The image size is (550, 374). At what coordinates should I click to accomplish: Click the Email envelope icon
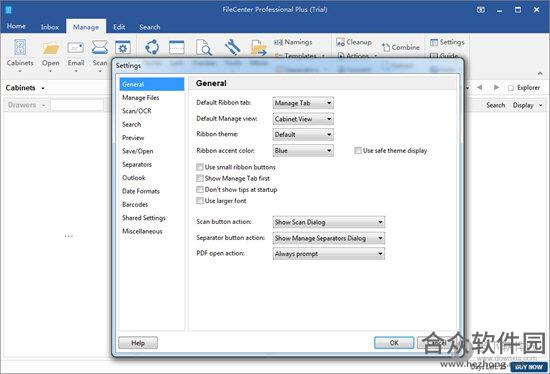(76, 48)
